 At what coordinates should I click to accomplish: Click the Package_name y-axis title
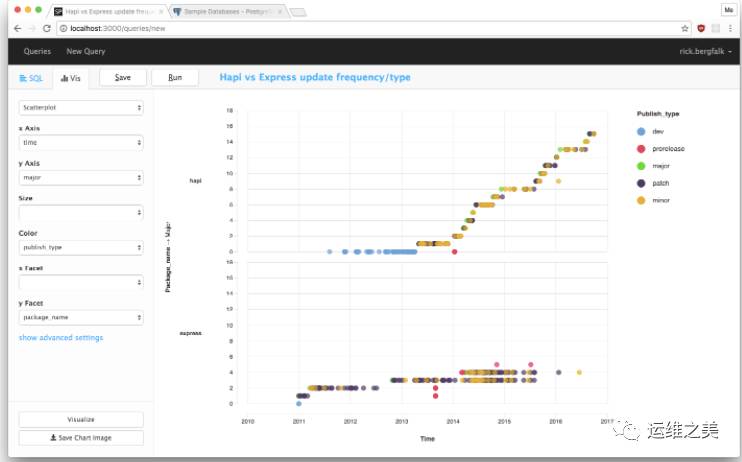coord(168,256)
